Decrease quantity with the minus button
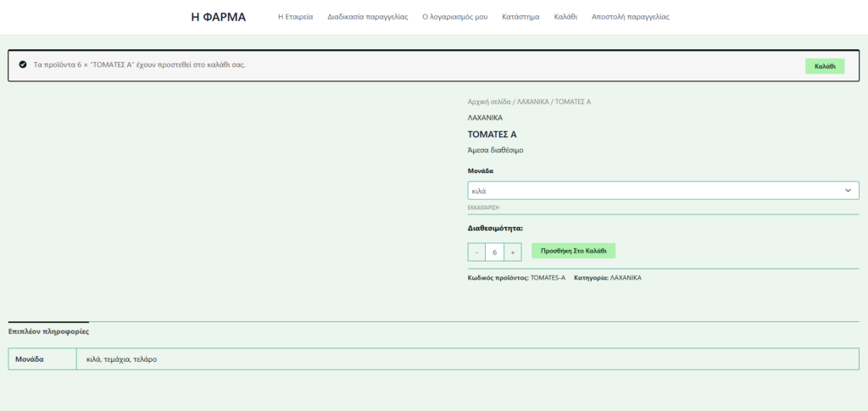Image resolution: width=868 pixels, height=411 pixels. (476, 253)
